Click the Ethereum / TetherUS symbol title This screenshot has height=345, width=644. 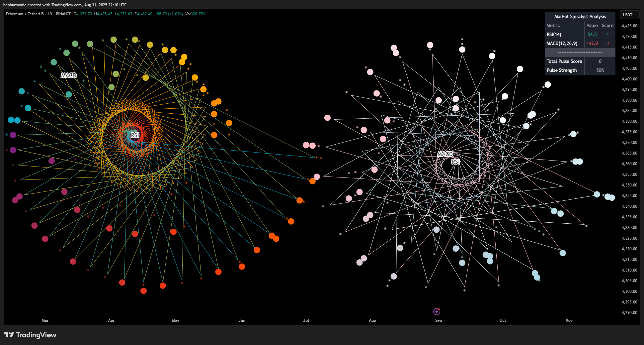click(25, 14)
